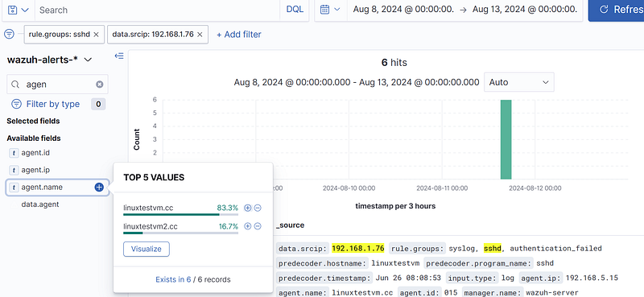644x297 pixels.
Task: Click the 'Selected fields' heading
Action: click(33, 121)
